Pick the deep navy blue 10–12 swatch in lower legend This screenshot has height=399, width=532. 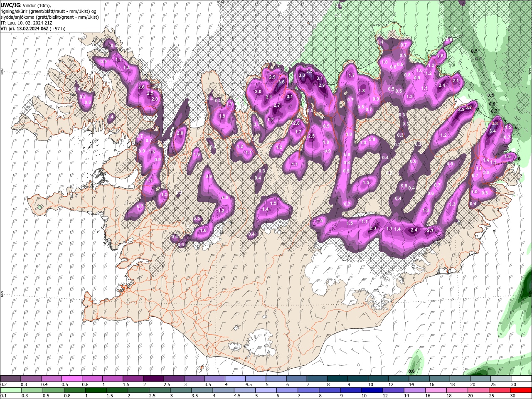point(371,390)
